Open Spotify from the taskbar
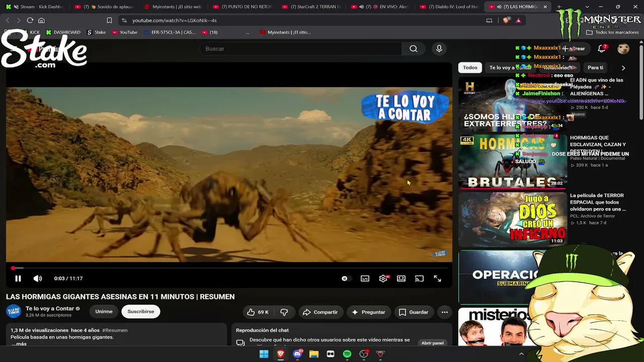Viewport: 644px width, 362px height. tap(347, 354)
